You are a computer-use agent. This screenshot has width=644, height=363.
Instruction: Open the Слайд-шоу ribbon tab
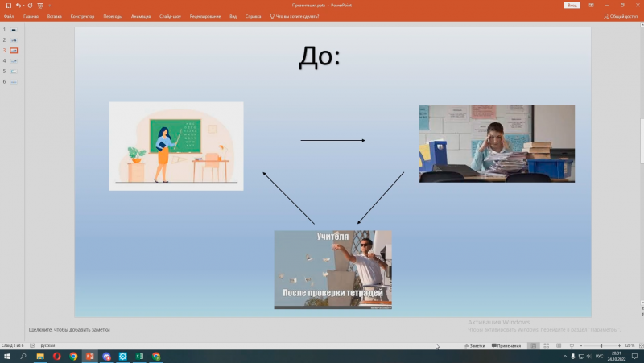(170, 16)
